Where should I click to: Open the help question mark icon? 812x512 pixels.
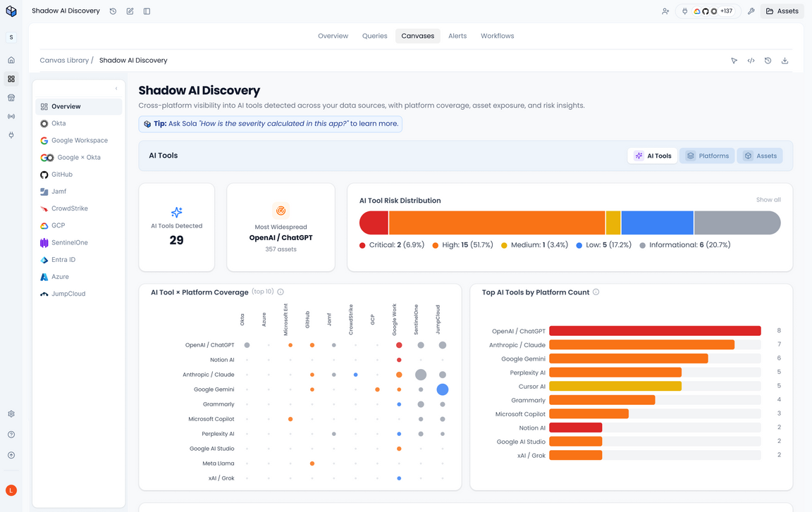[11, 435]
